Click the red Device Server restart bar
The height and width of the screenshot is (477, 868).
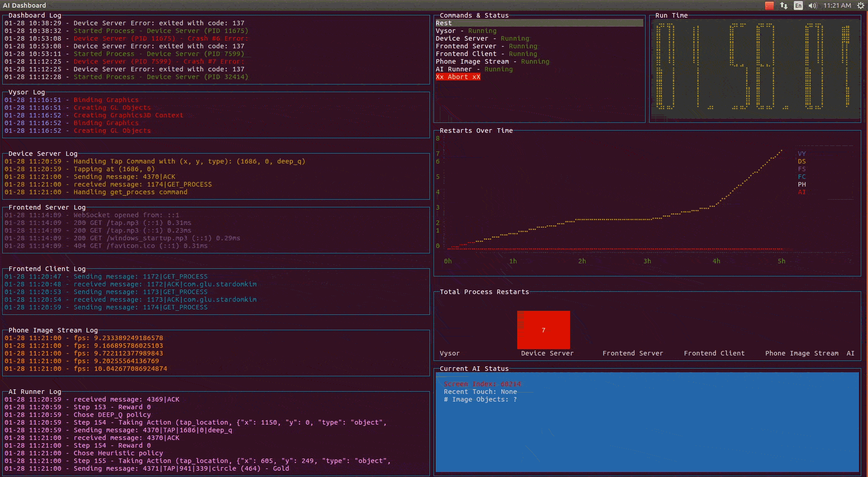(543, 330)
